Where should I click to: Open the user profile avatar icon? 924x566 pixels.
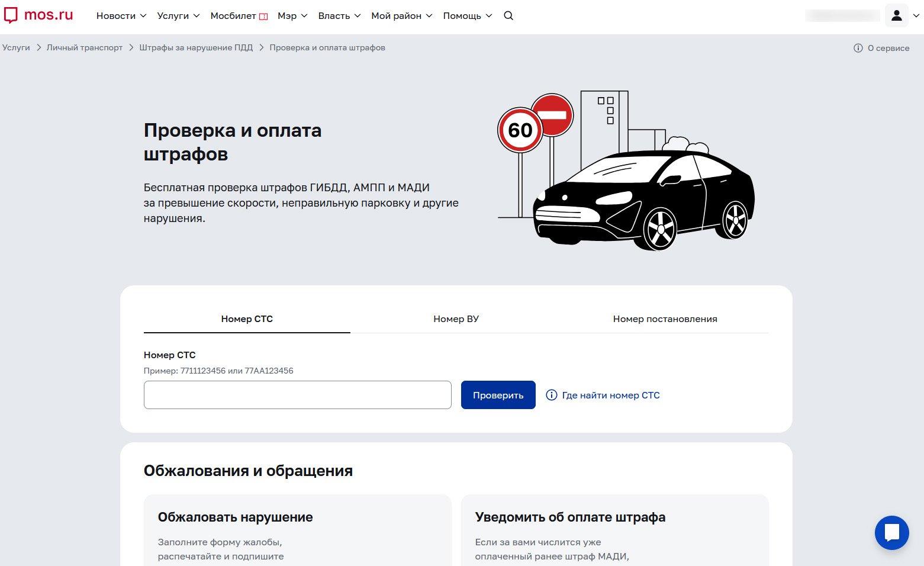pyautogui.click(x=896, y=16)
